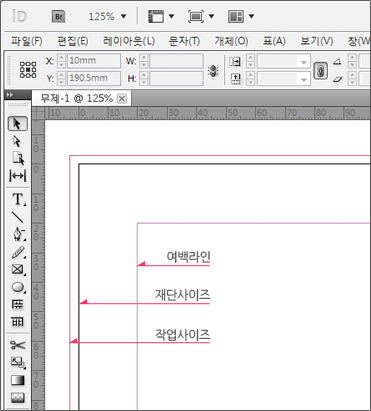
Task: Click the H height field
Action: pyautogui.click(x=176, y=78)
